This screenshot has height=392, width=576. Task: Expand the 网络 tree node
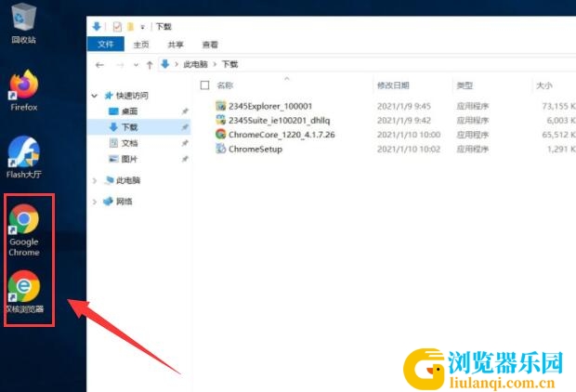pyautogui.click(x=95, y=202)
